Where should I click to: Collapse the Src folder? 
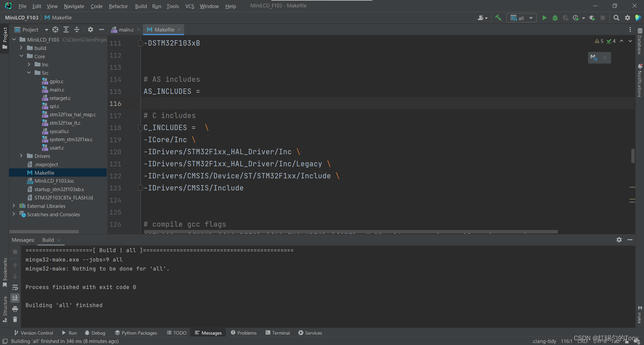coord(29,73)
